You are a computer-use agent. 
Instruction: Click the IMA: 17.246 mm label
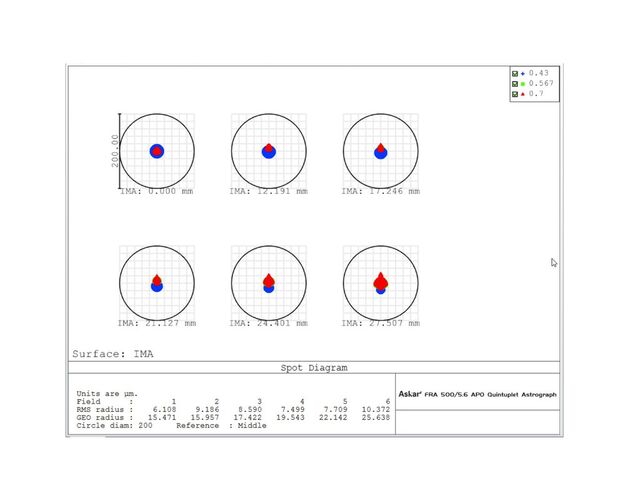(380, 191)
